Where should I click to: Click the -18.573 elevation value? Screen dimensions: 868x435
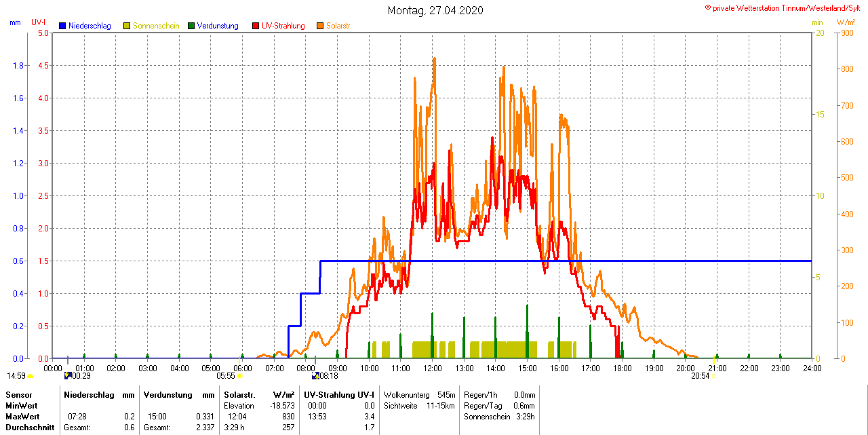point(283,405)
